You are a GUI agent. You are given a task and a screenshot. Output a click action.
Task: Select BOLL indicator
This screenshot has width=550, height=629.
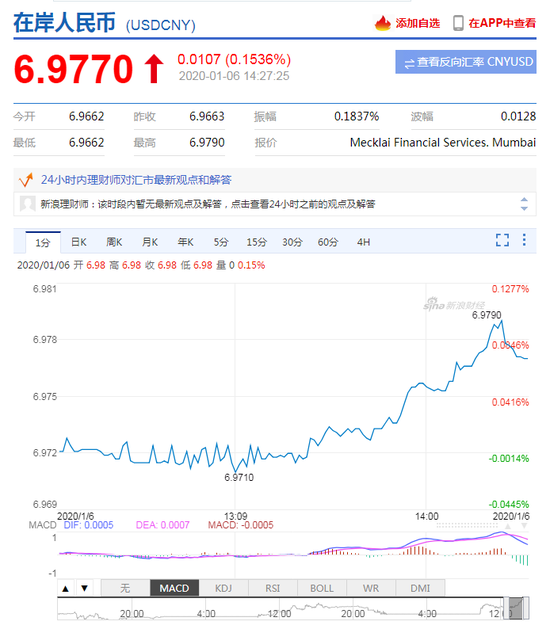322,588
